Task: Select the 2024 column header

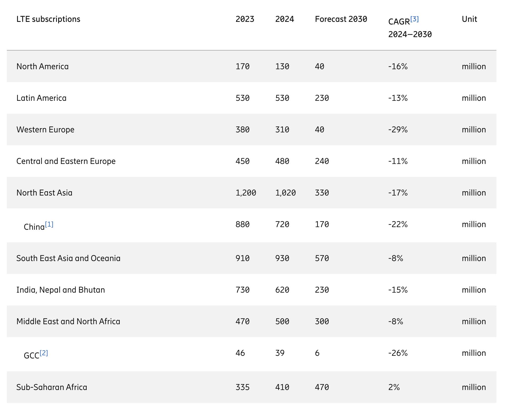Action: 284,19
